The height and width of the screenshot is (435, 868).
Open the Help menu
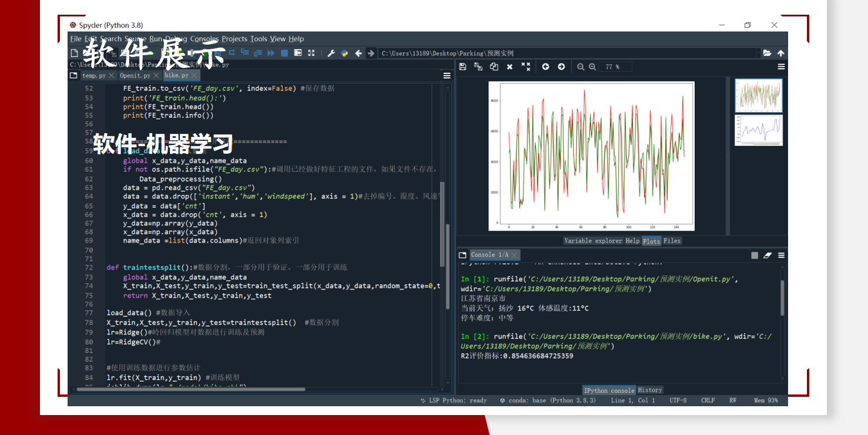point(296,39)
